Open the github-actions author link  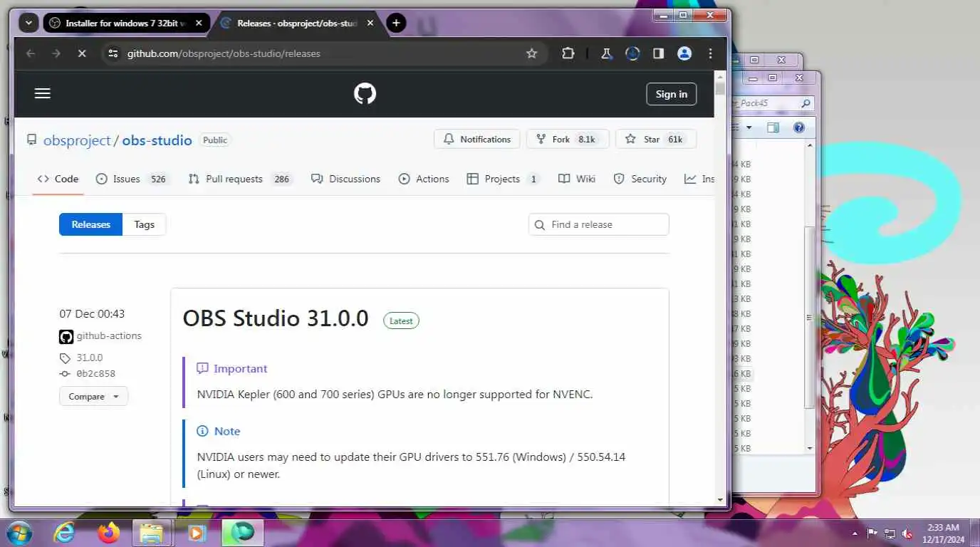click(x=109, y=336)
